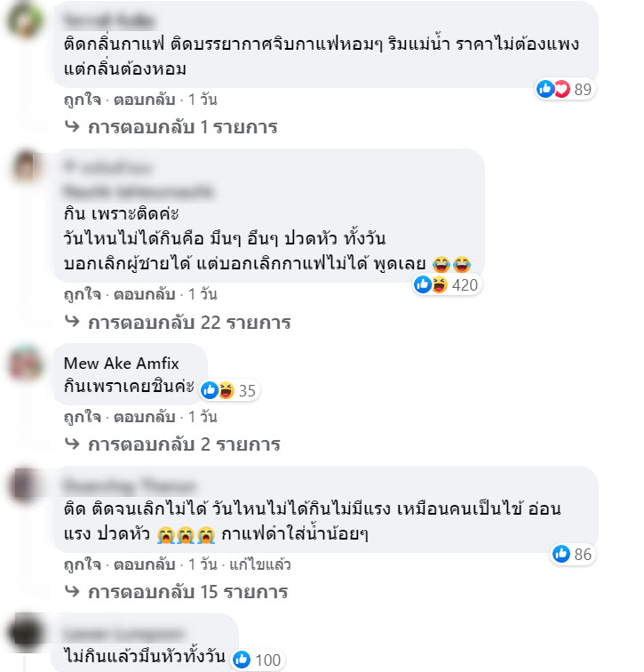Open the first commenter's avatar
Viewport: 644px width, 672px height.
coord(25,20)
